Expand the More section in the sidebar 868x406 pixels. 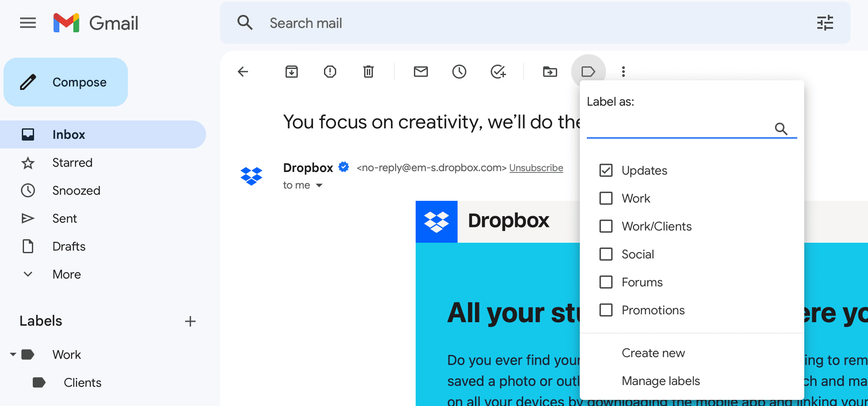point(66,274)
